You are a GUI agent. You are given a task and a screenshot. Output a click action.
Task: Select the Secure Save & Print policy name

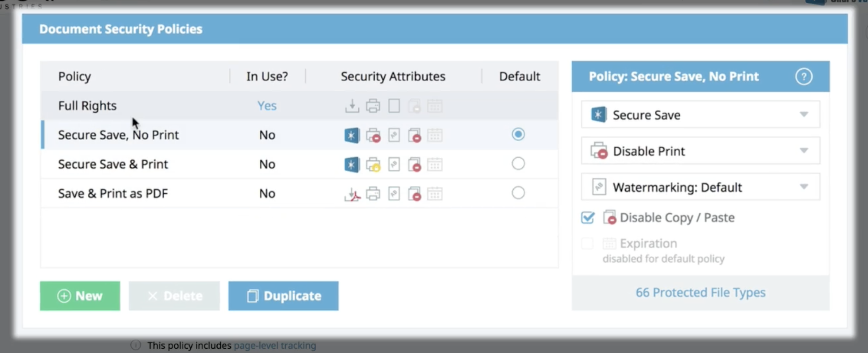coord(113,165)
